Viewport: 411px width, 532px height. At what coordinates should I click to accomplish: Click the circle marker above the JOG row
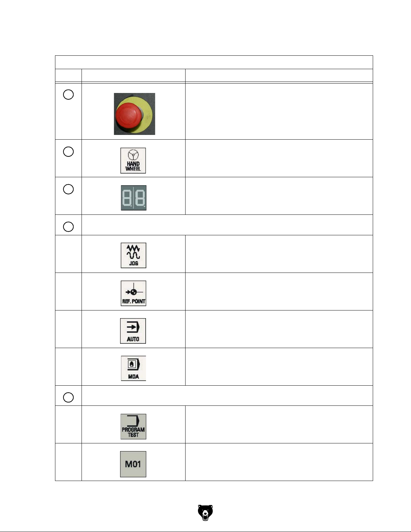(68, 227)
